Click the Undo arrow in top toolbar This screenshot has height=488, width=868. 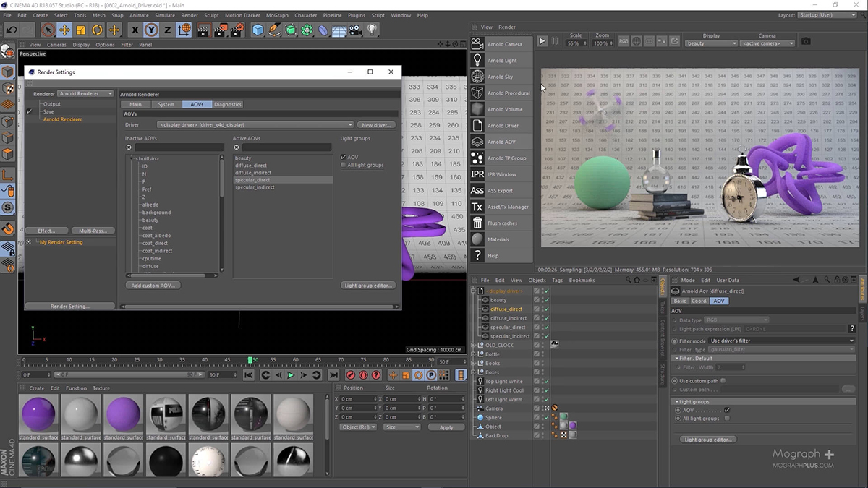[x=11, y=30]
